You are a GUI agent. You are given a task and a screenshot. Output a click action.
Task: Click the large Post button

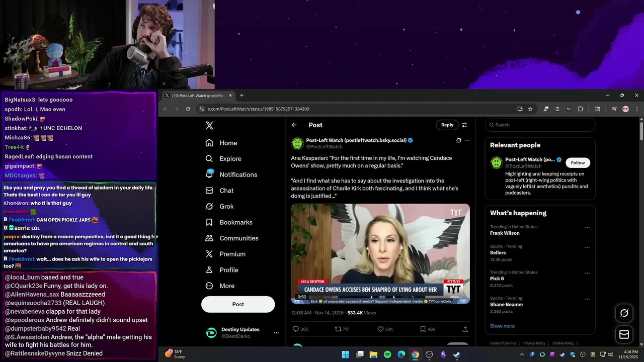[238, 304]
